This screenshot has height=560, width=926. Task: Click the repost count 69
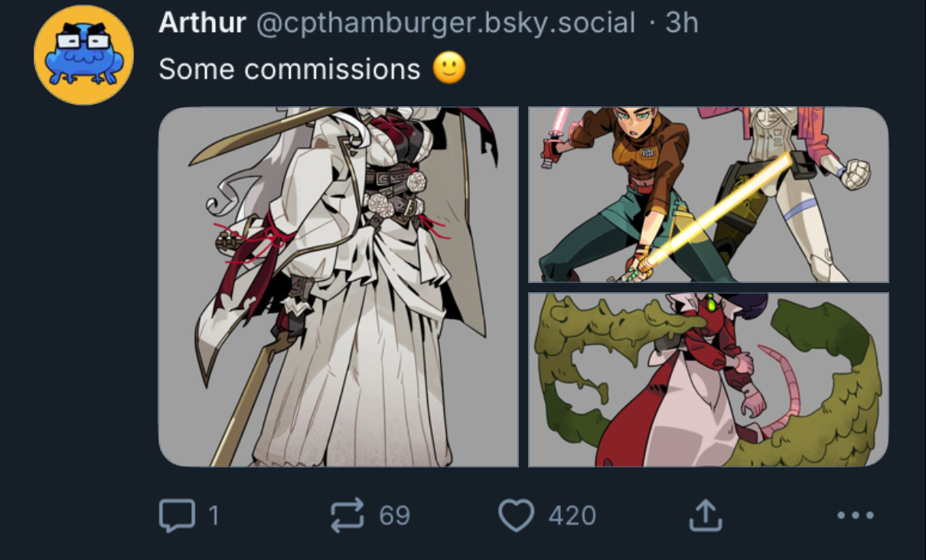point(395,516)
